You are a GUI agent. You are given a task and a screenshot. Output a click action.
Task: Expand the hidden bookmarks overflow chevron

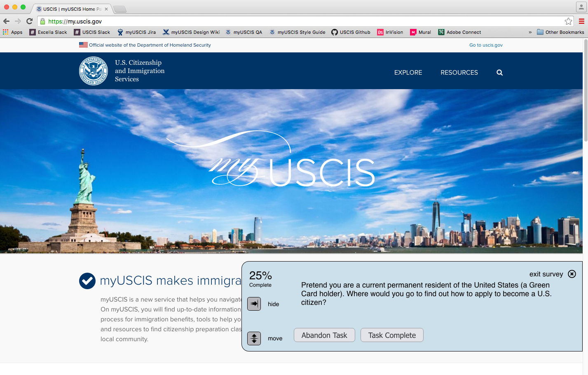[x=530, y=32]
